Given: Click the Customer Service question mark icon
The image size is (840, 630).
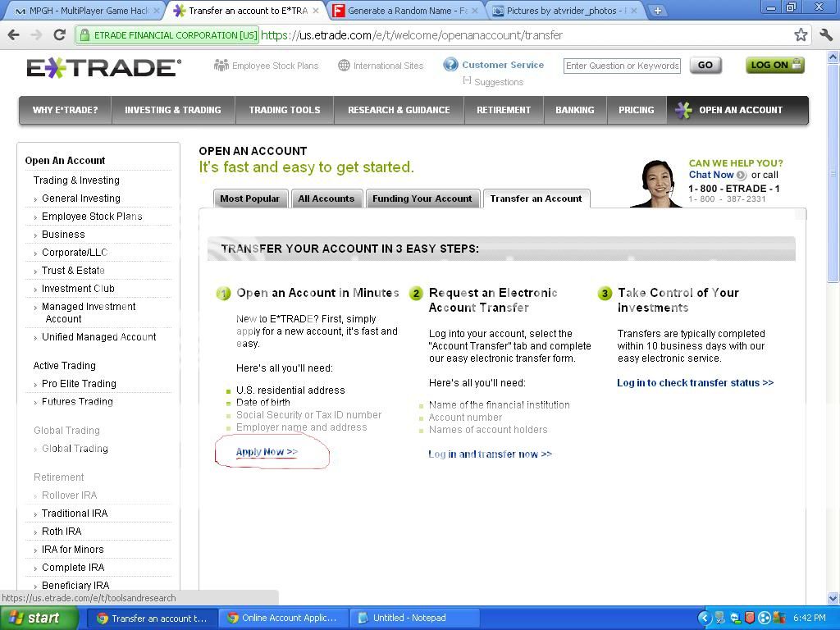Looking at the screenshot, I should 450,64.
